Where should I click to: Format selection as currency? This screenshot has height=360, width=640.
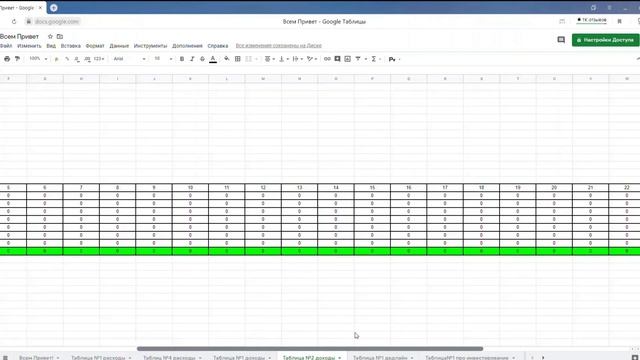click(x=56, y=59)
